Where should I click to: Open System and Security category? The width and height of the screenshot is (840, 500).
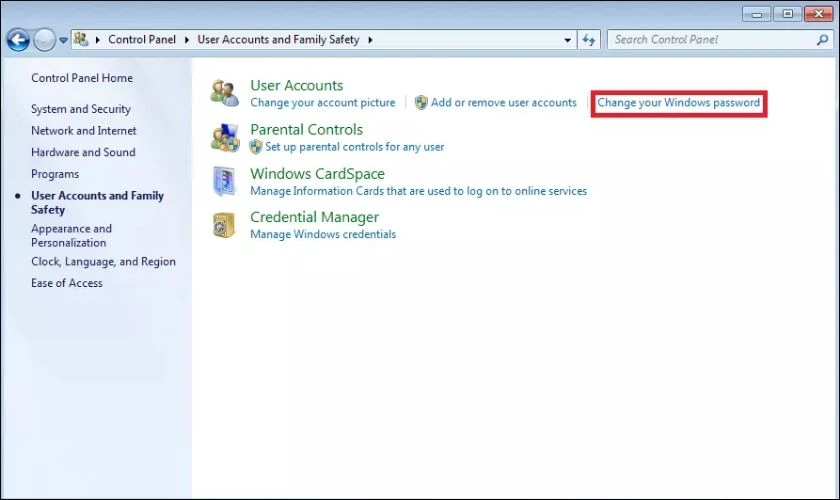click(x=81, y=109)
